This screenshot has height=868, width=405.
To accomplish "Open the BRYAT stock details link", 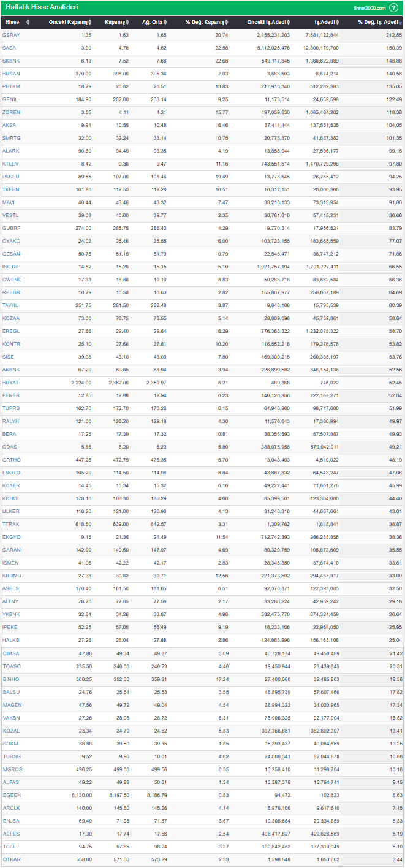I will [x=10, y=383].
